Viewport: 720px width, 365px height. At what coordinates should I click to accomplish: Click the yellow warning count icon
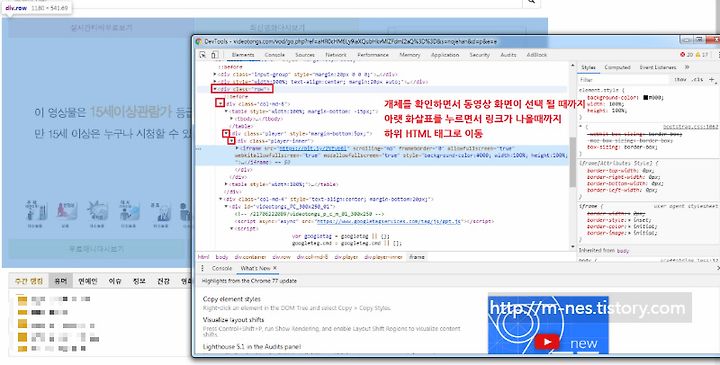pyautogui.click(x=698, y=55)
